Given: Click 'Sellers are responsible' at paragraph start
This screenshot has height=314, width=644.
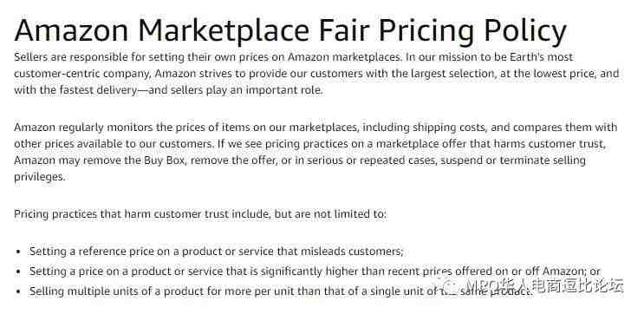Looking at the screenshot, I should [71, 56].
